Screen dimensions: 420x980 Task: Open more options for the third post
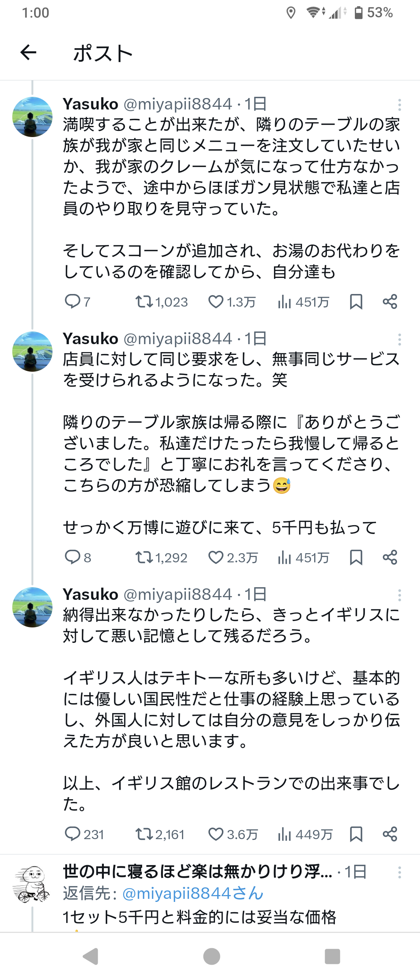coord(399,595)
